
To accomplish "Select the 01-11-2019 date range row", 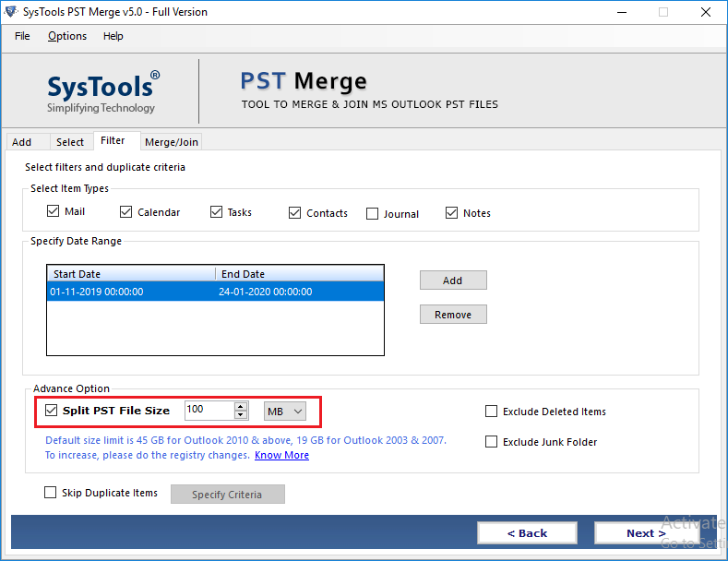I will point(215,292).
